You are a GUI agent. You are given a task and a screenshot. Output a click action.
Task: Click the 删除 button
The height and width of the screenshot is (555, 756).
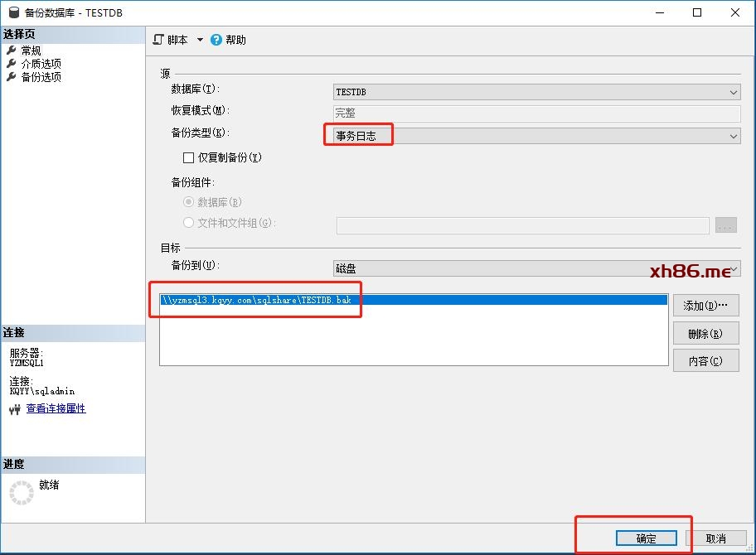click(x=705, y=334)
